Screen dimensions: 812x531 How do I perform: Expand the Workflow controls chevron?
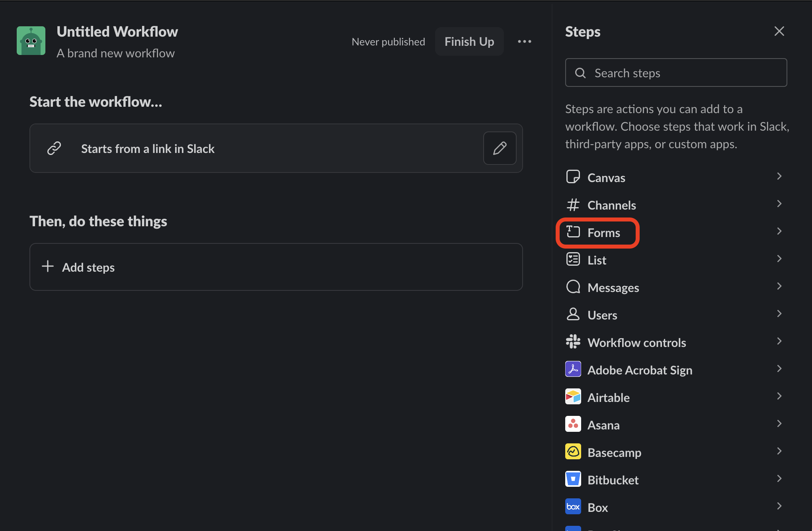[779, 341]
